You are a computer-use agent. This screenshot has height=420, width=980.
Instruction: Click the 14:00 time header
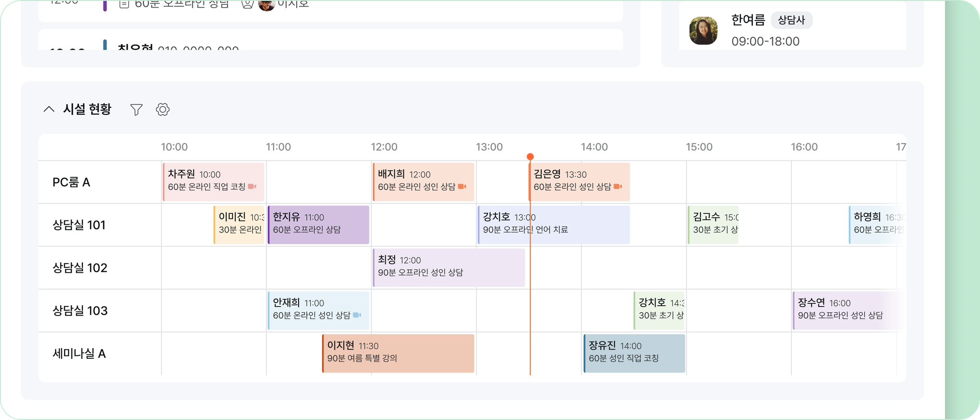tap(594, 147)
